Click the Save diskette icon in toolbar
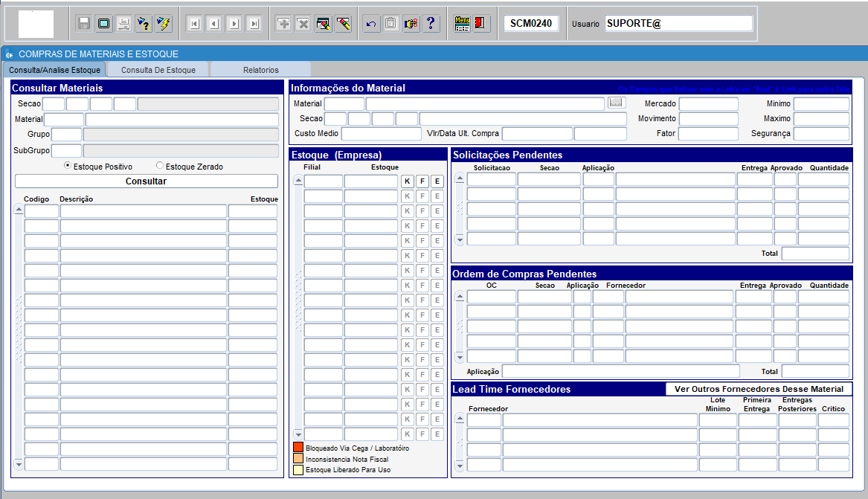 (84, 24)
